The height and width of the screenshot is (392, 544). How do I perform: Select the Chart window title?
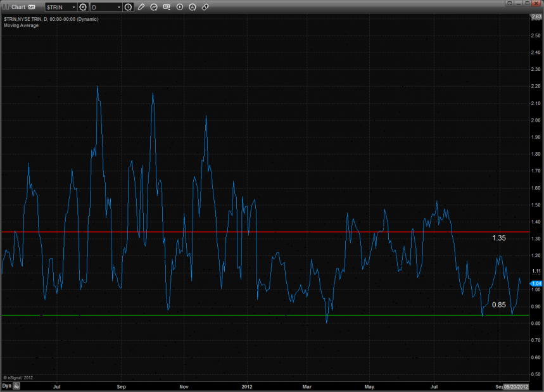[18, 7]
